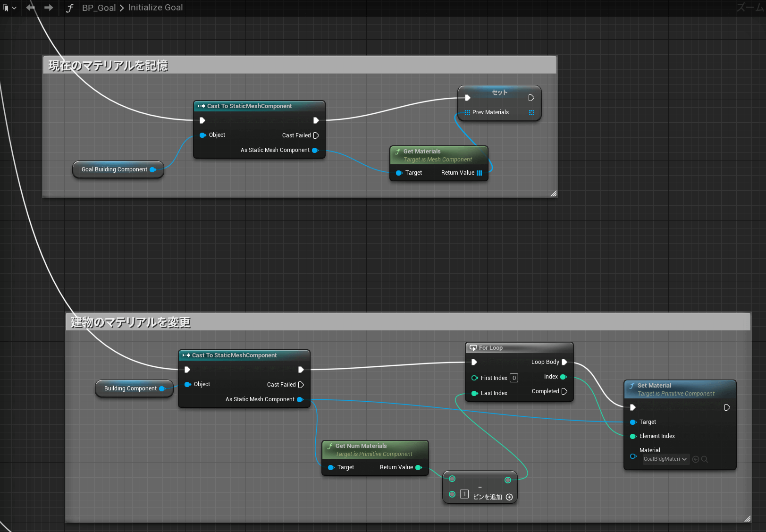Viewport: 766px width, 532px height.
Task: Click Cast Failed pin on the upper Cast node
Action: [316, 135]
